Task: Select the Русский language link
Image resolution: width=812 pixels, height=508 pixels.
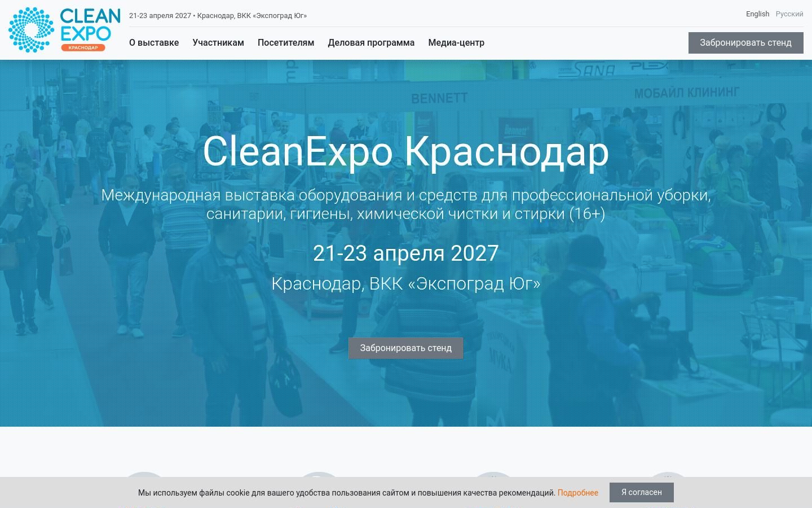Action: (789, 14)
